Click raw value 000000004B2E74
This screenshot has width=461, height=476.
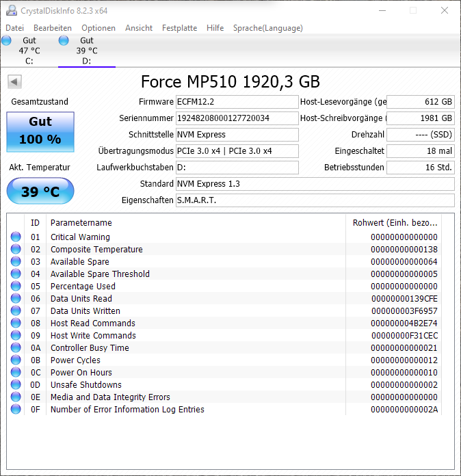tap(404, 323)
